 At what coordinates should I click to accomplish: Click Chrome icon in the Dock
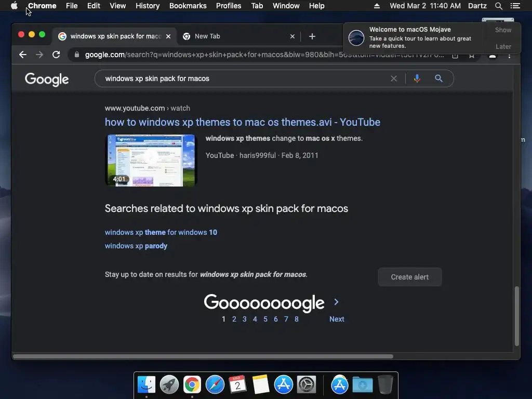pyautogui.click(x=192, y=384)
